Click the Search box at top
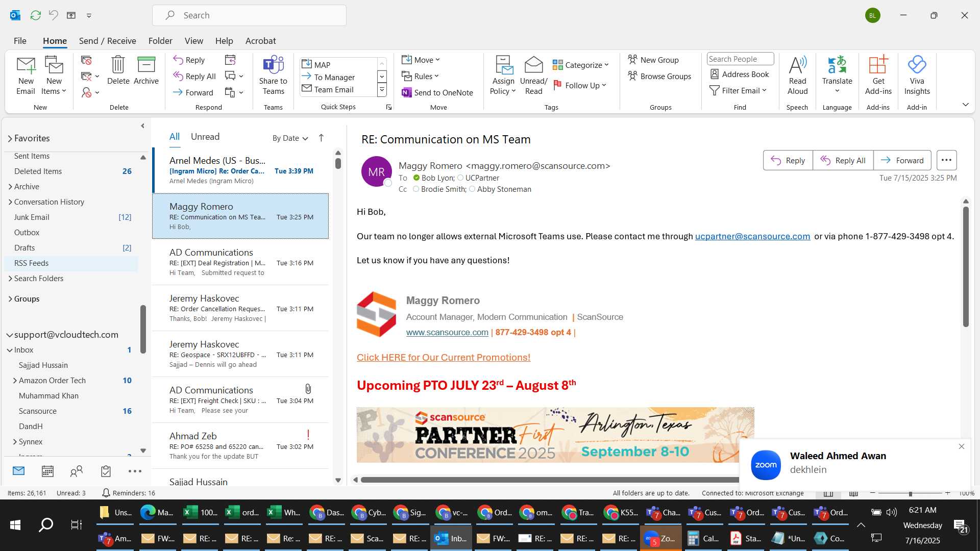 pyautogui.click(x=249, y=15)
